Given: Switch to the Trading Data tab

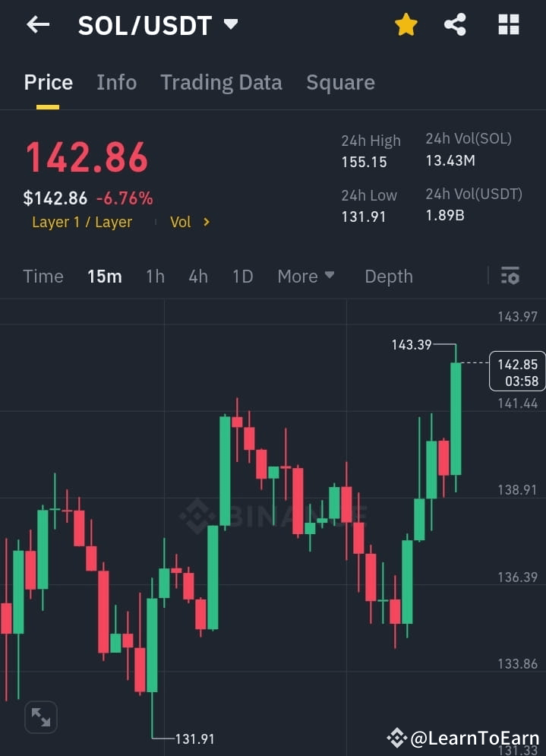Looking at the screenshot, I should pos(221,83).
